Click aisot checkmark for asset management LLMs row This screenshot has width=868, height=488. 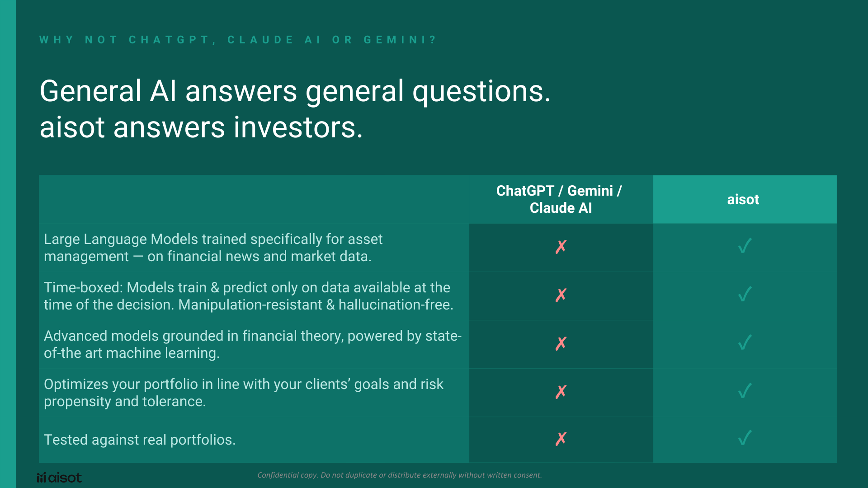click(745, 246)
